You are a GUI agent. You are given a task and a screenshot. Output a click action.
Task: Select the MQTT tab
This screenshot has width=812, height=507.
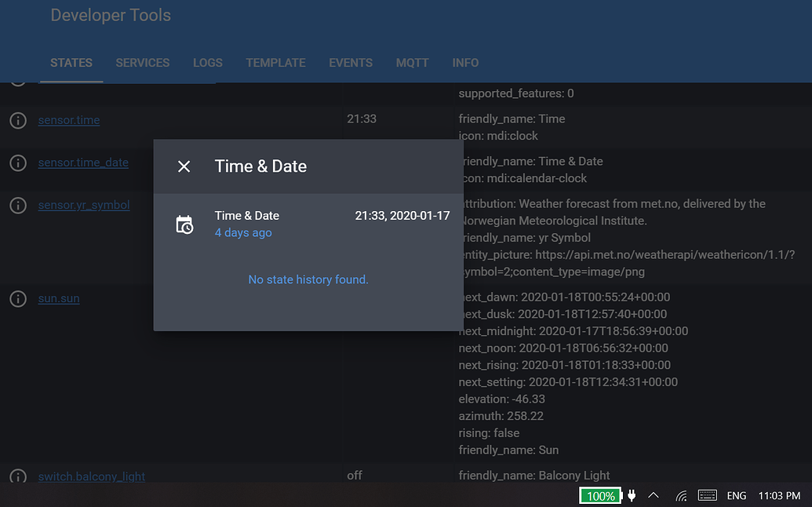(x=412, y=63)
